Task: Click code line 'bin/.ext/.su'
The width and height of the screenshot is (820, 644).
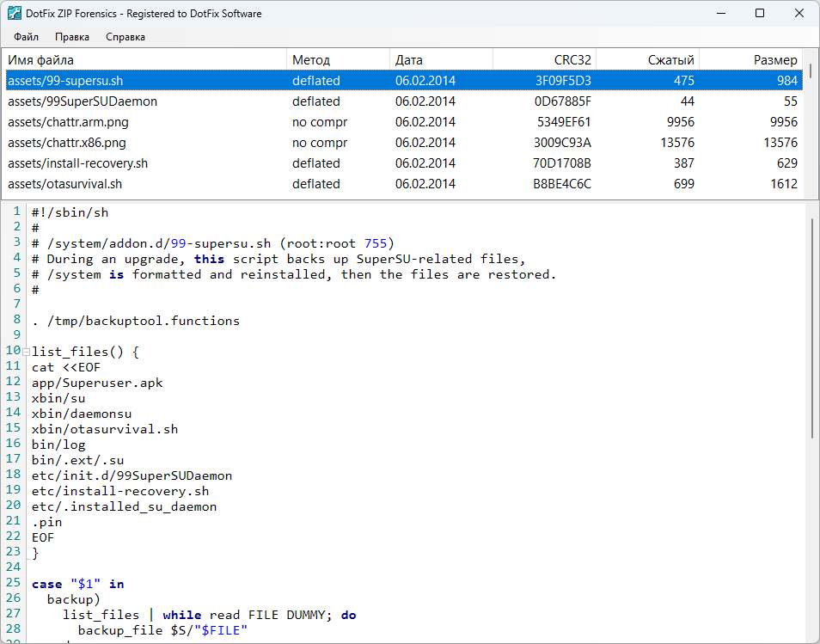Action: tap(77, 460)
